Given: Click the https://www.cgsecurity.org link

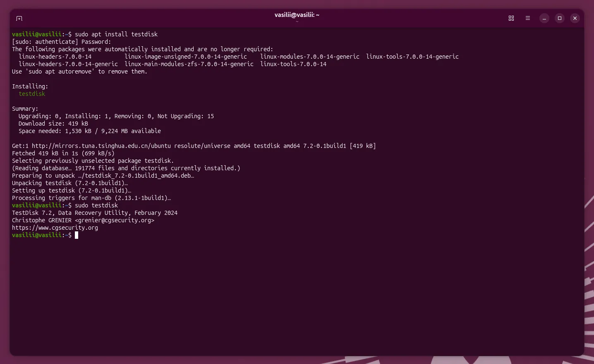Looking at the screenshot, I should (x=55, y=228).
